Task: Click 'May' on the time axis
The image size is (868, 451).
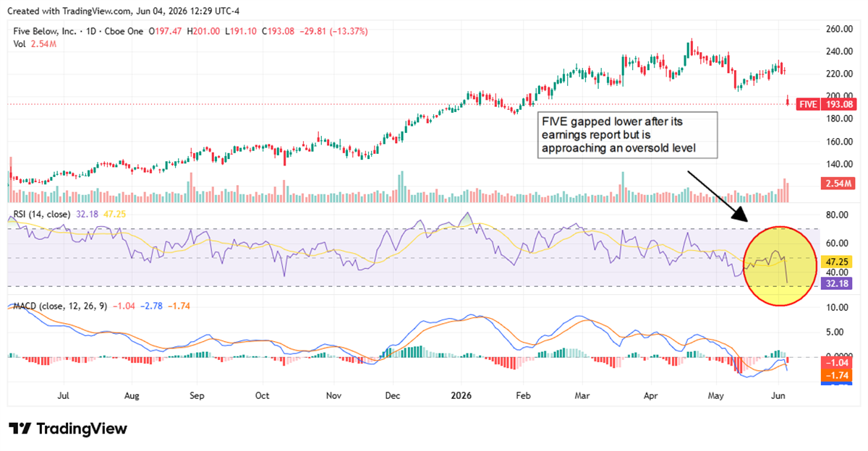Action: [715, 396]
